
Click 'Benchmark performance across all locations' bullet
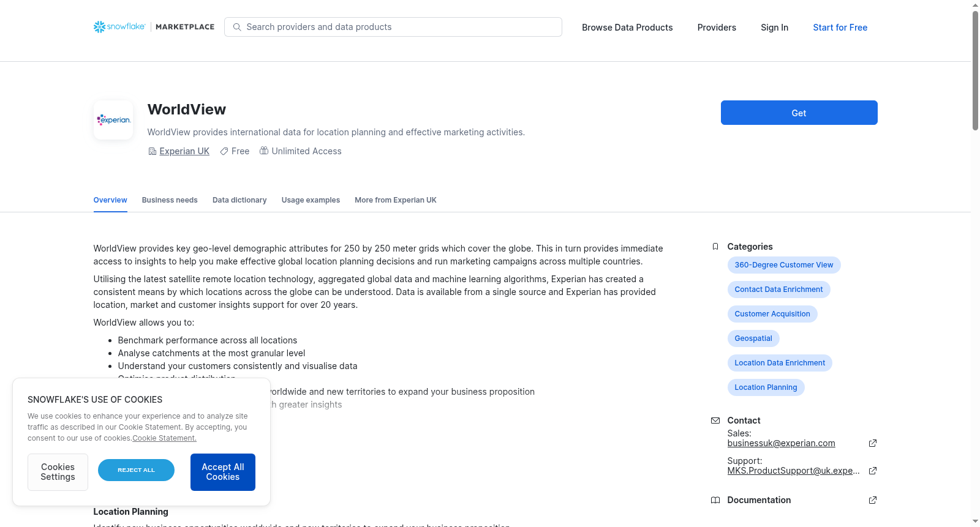pyautogui.click(x=208, y=340)
